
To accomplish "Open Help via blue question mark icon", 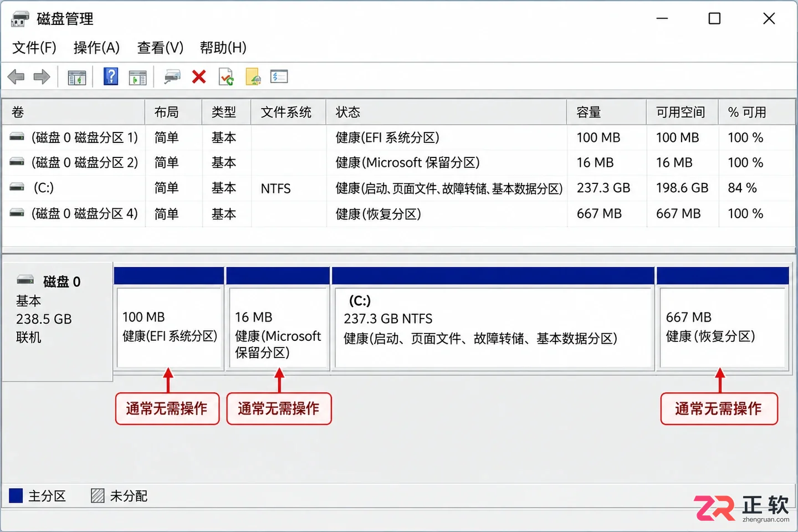I will click(111, 76).
